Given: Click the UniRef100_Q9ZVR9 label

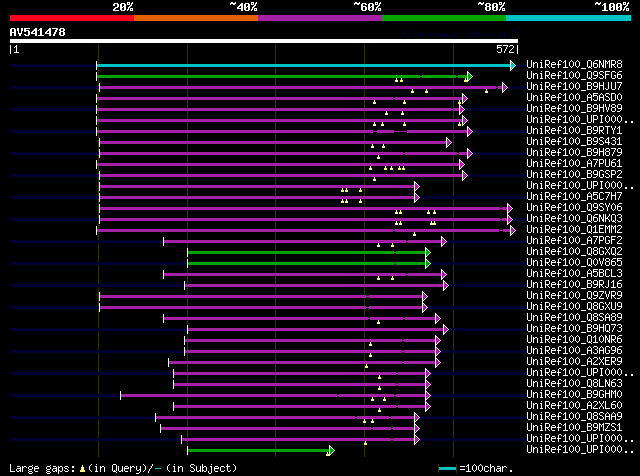Looking at the screenshot, I should point(574,296).
